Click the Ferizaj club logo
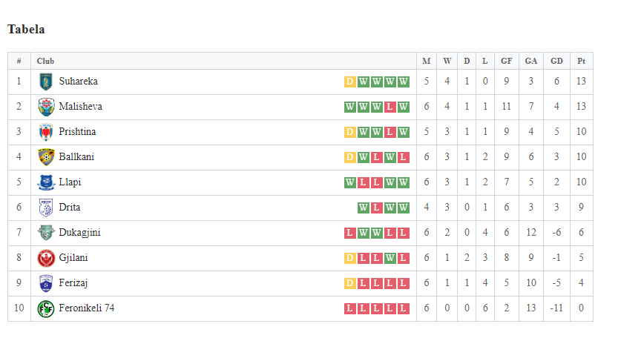This screenshot has height=341, width=644. pos(46,284)
